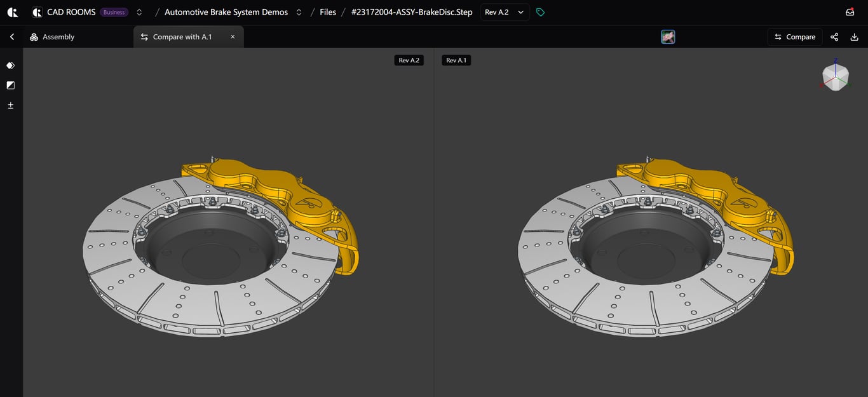Open the Rev A.2 revision dropdown
This screenshot has width=868, height=397.
pyautogui.click(x=505, y=12)
